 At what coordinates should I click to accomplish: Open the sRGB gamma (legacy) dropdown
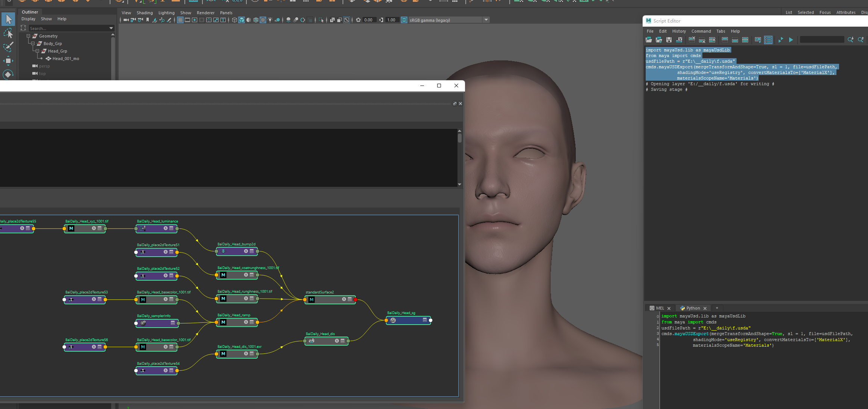486,20
